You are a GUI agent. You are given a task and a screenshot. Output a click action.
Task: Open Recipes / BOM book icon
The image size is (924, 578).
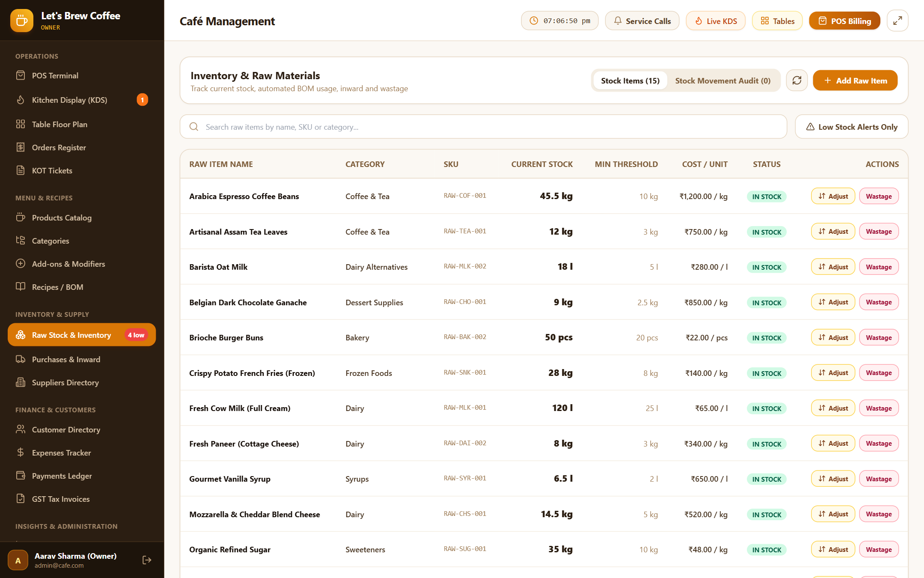point(21,287)
